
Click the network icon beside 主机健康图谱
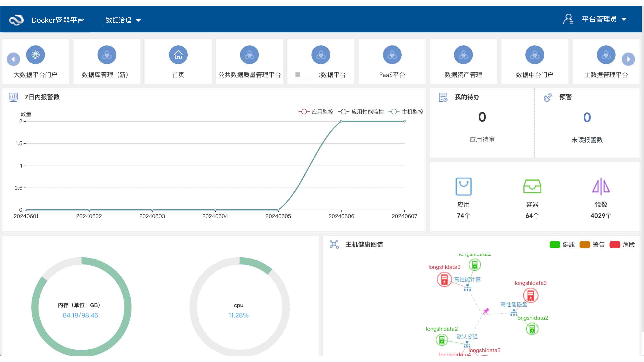334,244
